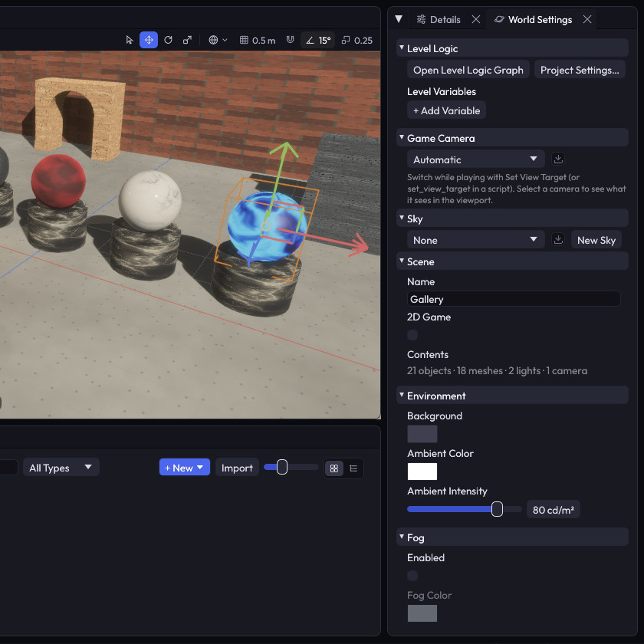Click Open Level Logic Graph
644x644 pixels.
[468, 70]
